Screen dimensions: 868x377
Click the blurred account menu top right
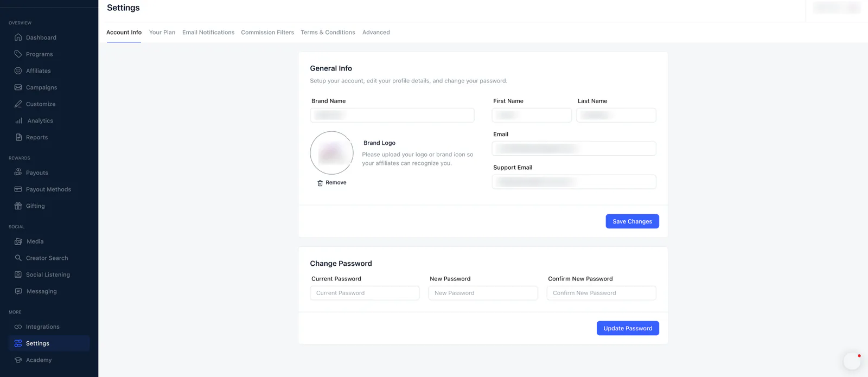pyautogui.click(x=837, y=8)
